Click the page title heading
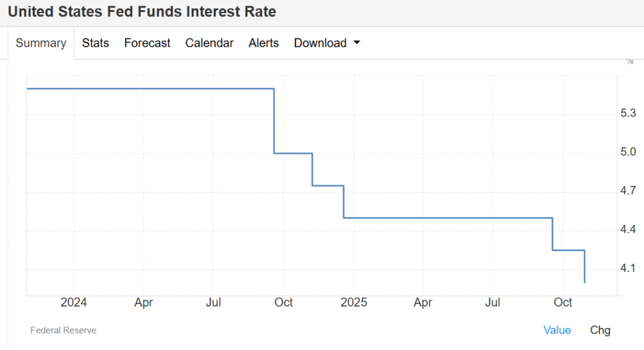The width and height of the screenshot is (644, 350). (142, 12)
